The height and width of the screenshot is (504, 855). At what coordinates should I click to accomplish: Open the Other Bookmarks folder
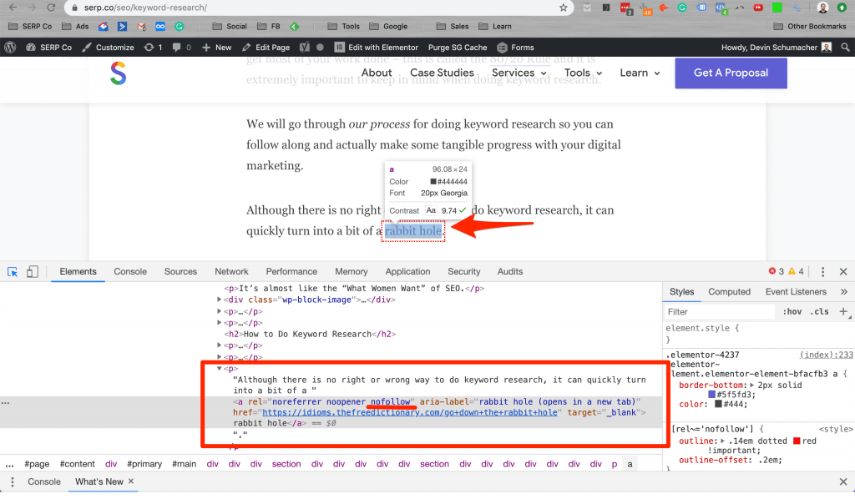[x=810, y=26]
